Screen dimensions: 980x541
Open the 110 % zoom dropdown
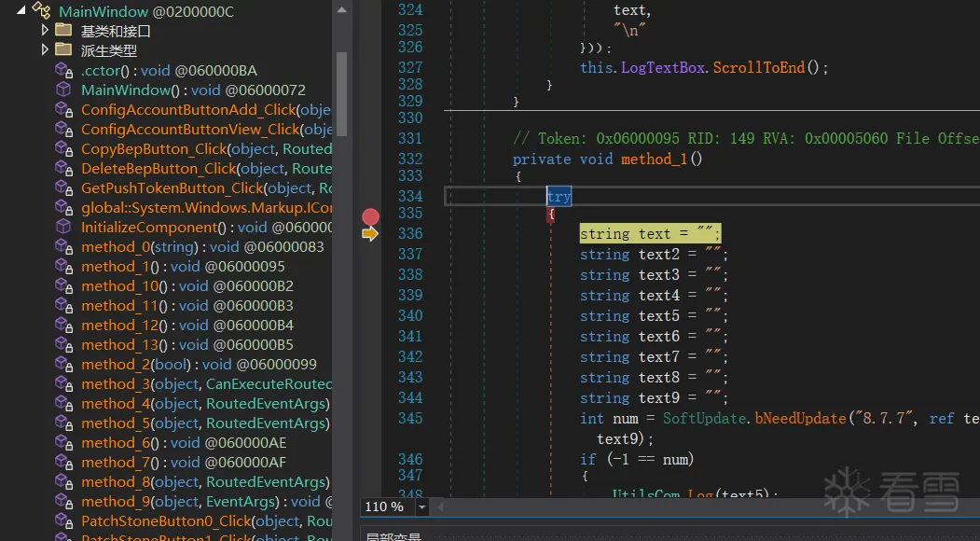tap(421, 506)
